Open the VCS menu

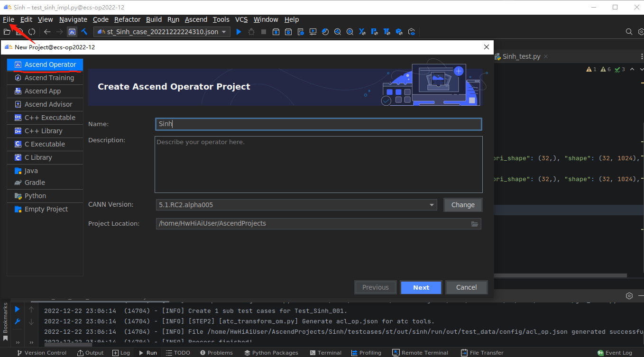coord(241,19)
